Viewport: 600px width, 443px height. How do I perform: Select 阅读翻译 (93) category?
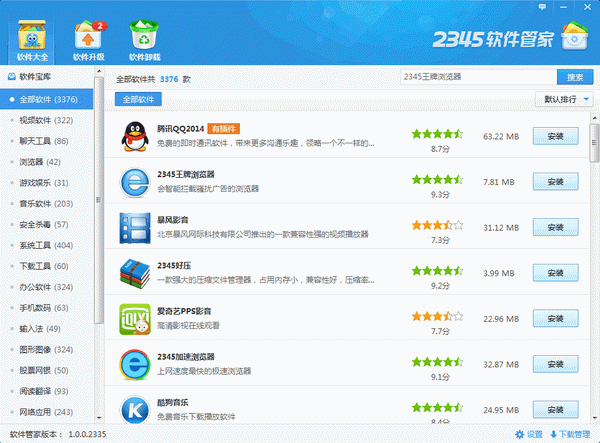tap(46, 391)
